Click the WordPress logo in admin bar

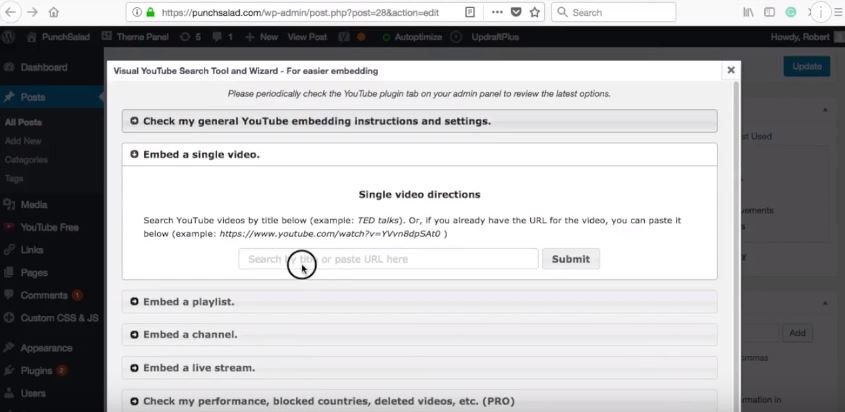8,37
